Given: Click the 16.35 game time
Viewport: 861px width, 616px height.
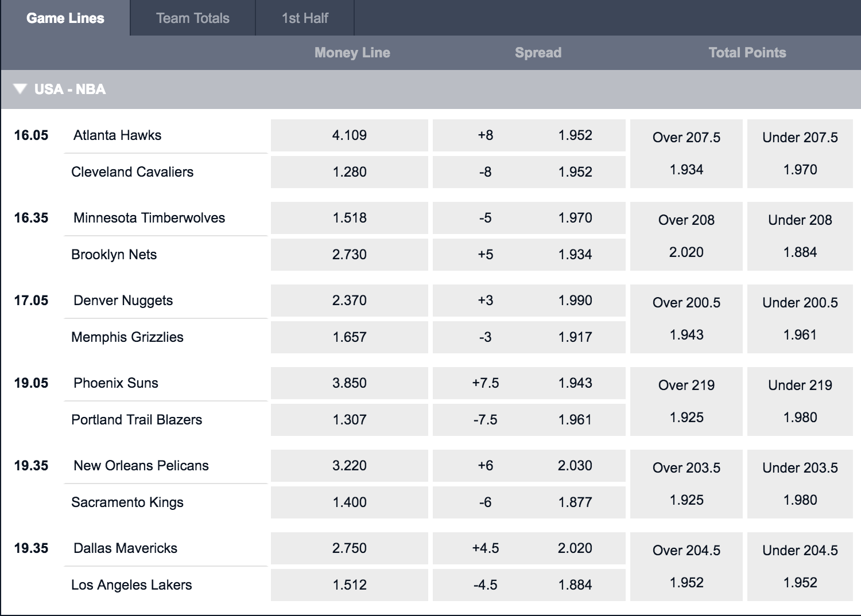Looking at the screenshot, I should pyautogui.click(x=31, y=218).
